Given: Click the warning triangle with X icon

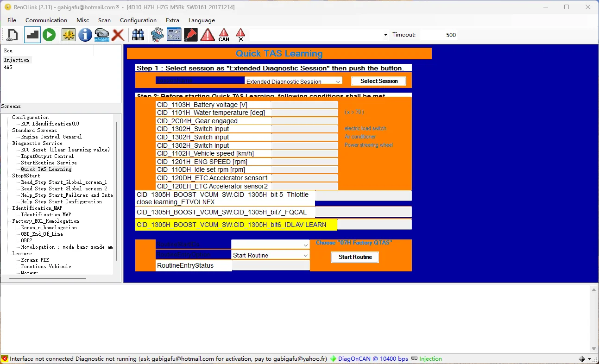Looking at the screenshot, I should coord(240,35).
